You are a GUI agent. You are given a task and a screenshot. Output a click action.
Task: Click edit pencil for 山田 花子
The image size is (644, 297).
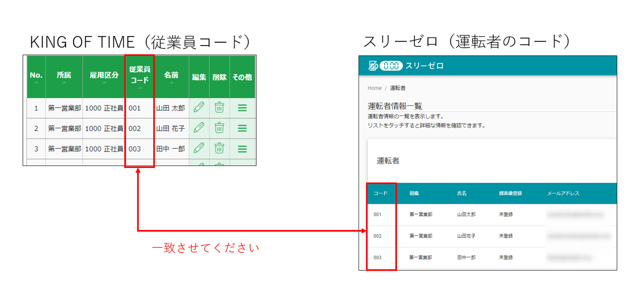[x=199, y=128]
